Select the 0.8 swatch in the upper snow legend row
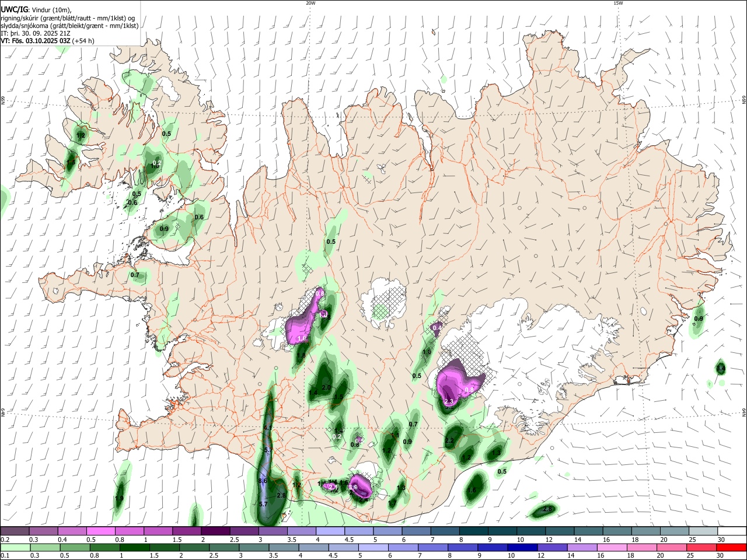The image size is (747, 560). pos(129,531)
